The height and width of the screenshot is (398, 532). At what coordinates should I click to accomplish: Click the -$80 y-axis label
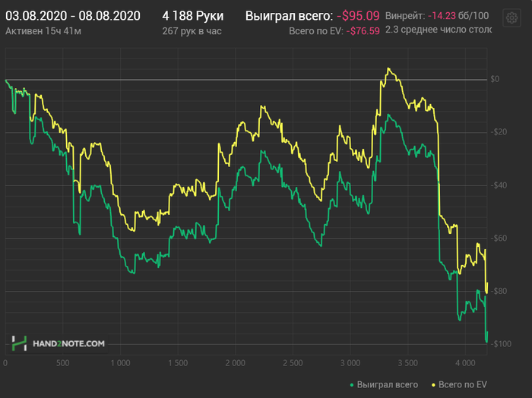499,291
